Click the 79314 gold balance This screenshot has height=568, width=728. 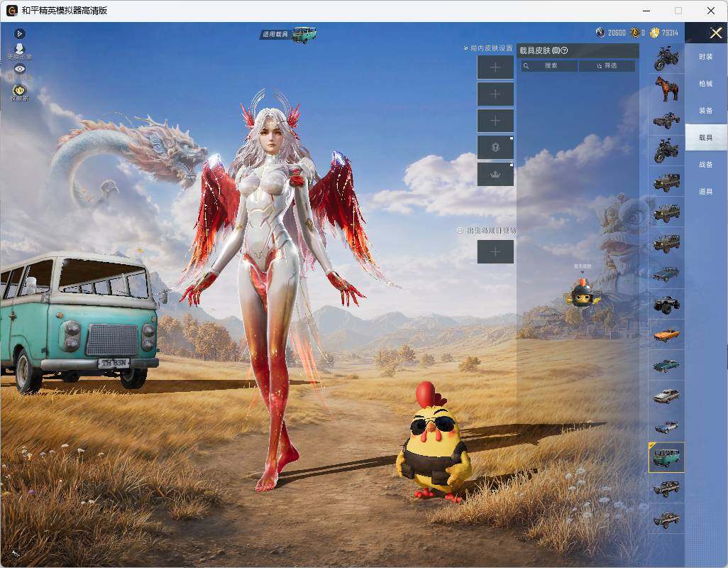(670, 33)
